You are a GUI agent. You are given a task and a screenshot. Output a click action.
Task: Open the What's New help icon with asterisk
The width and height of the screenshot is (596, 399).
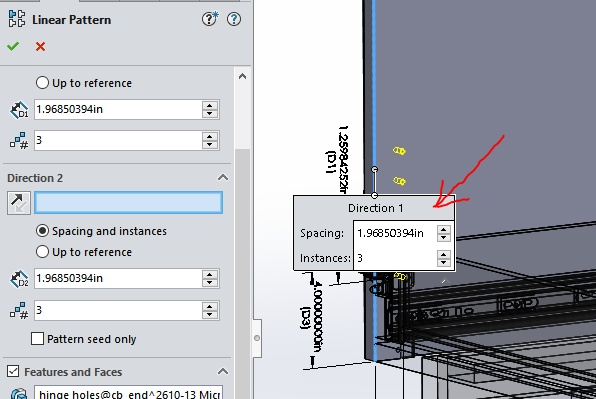[210, 19]
